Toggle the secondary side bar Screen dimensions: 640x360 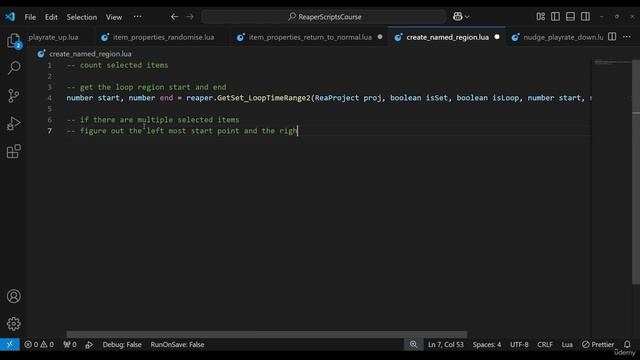585,16
